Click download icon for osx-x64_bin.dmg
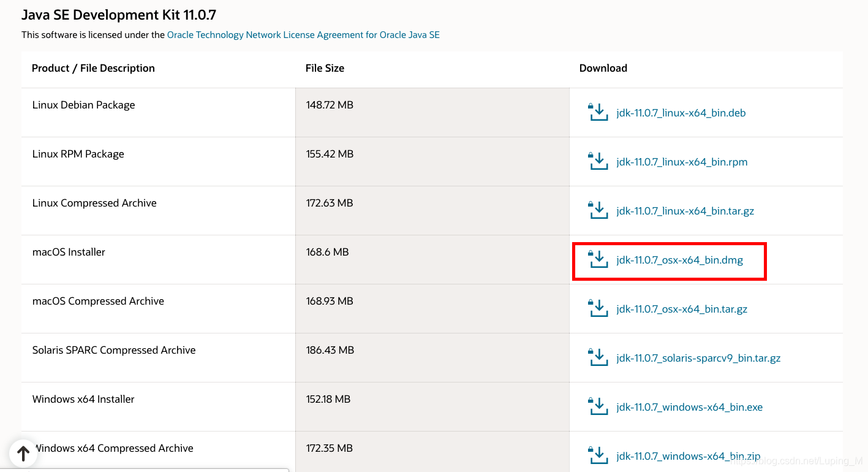Viewport: 868px width, 472px height. [598, 259]
